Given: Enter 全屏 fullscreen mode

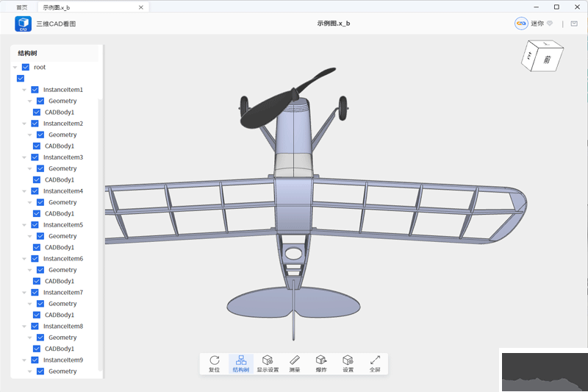Looking at the screenshot, I should 375,363.
